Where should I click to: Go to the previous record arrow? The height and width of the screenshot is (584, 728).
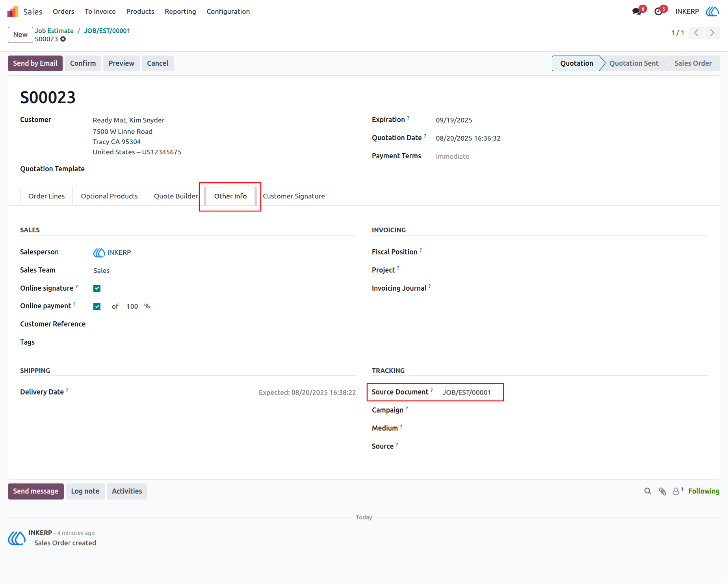click(x=696, y=33)
